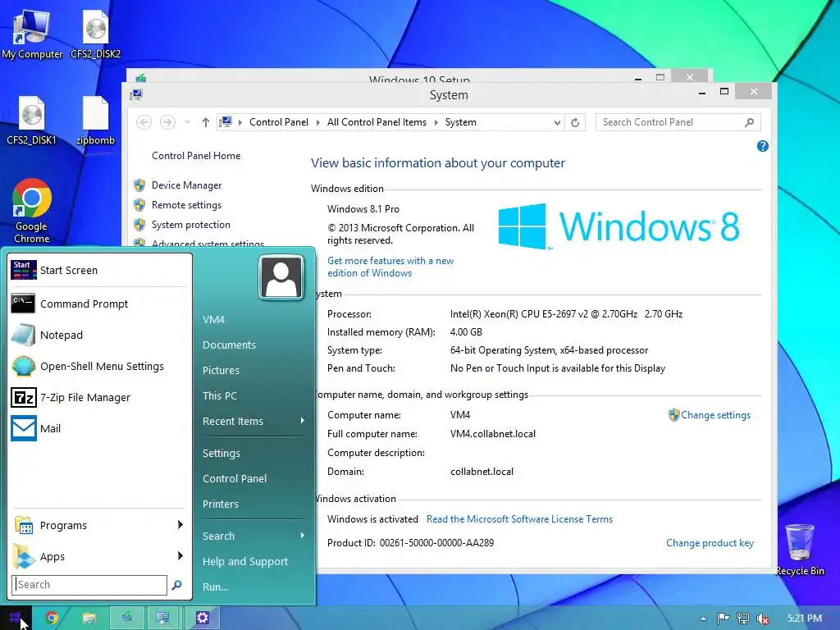Click the Up one level arrow
The image size is (840, 630).
(206, 122)
